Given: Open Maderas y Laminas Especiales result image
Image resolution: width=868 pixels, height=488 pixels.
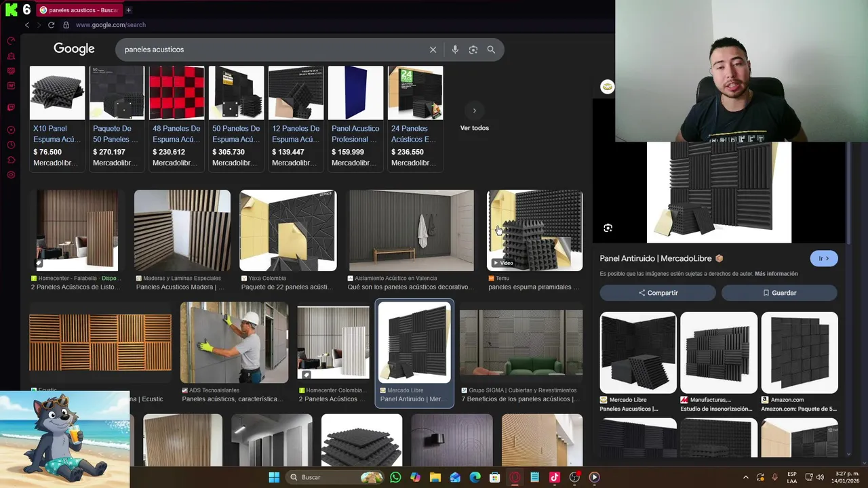Looking at the screenshot, I should point(182,230).
